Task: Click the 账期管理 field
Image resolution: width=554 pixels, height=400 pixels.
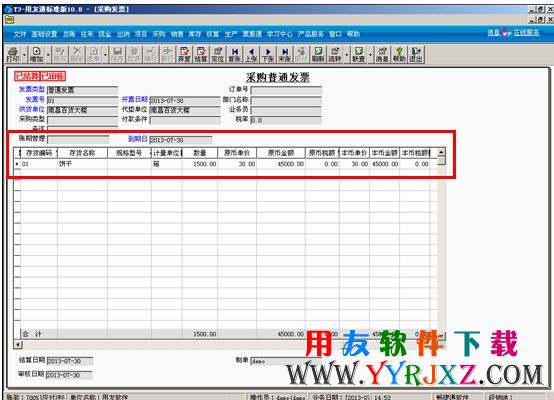Action: pos(78,140)
